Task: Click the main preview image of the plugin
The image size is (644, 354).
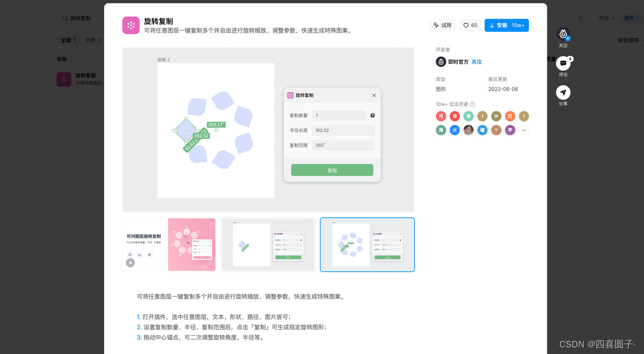Action: click(268, 130)
